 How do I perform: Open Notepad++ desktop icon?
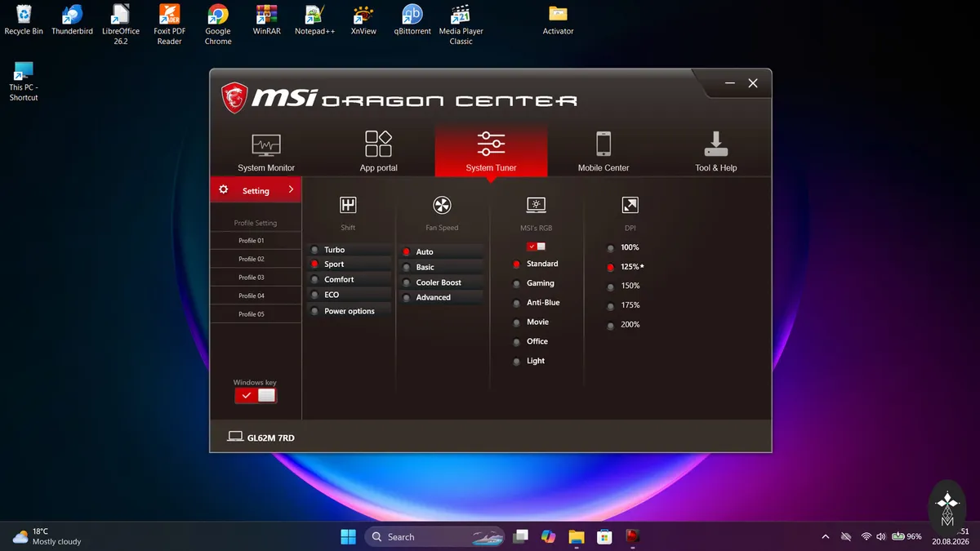(315, 20)
